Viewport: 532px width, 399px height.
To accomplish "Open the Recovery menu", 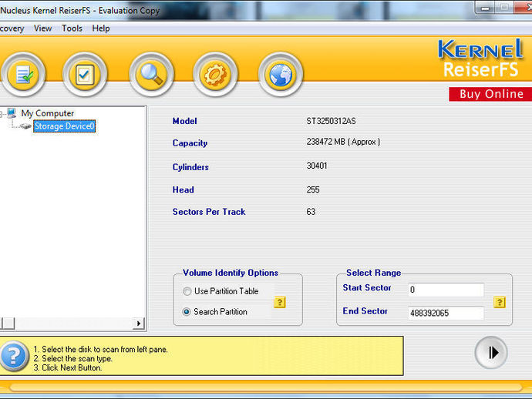I will tap(12, 28).
